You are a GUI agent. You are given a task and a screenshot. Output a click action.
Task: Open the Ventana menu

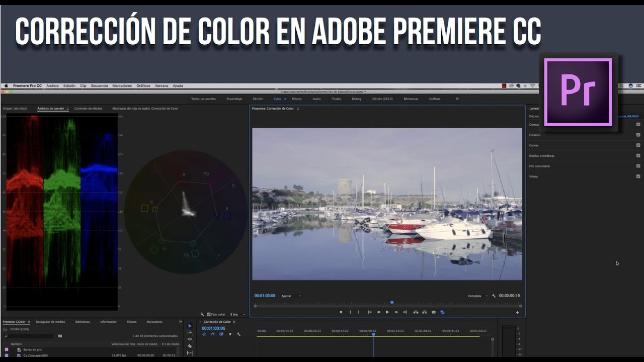(162, 86)
